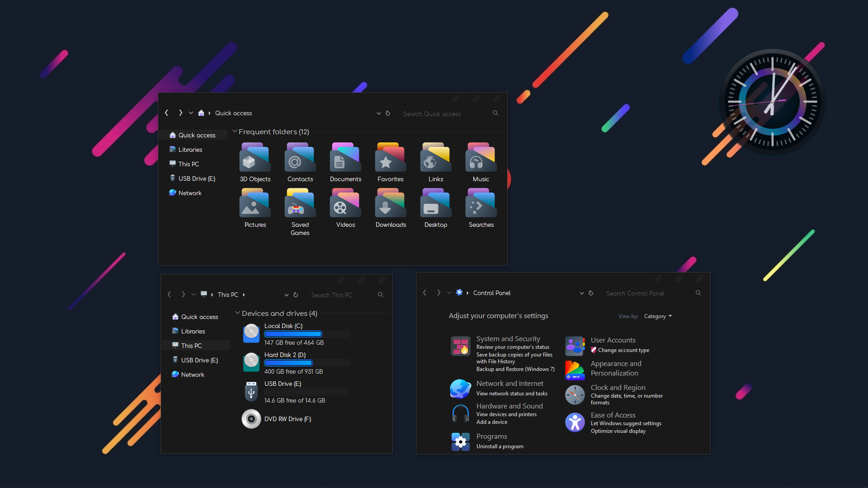
Task: Open the Hardware and Sound category
Action: pyautogui.click(x=509, y=406)
